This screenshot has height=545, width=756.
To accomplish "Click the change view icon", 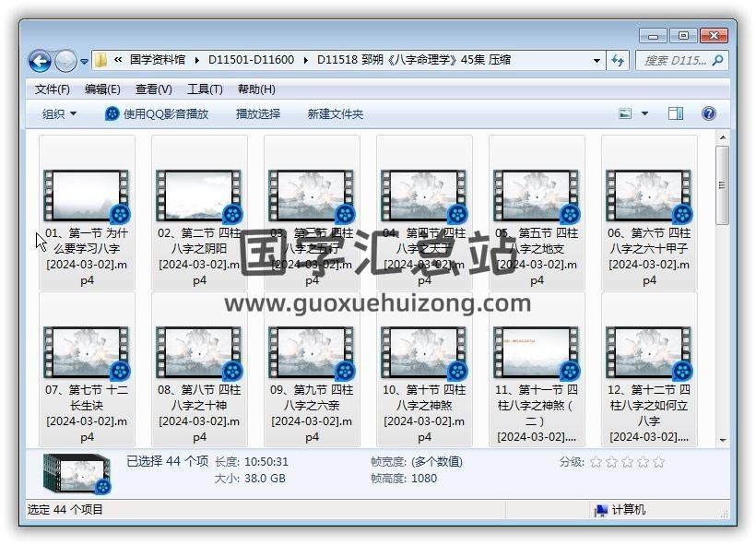I will (x=626, y=113).
